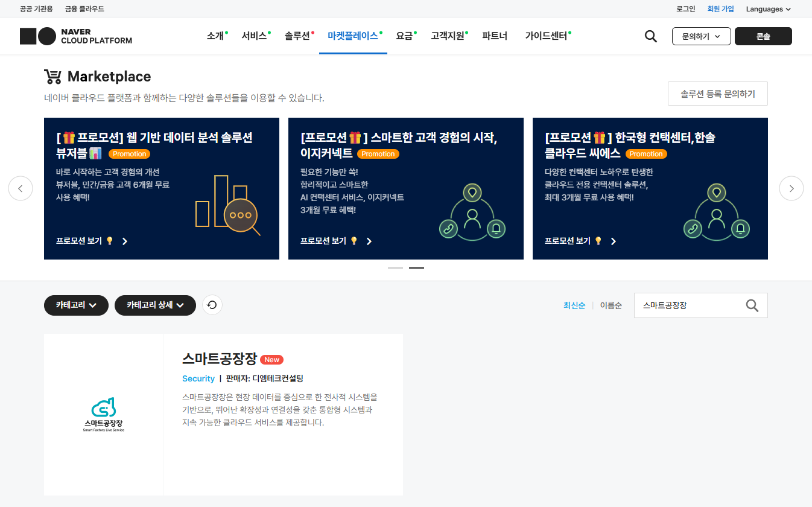The height and width of the screenshot is (507, 812).
Task: Open the 공공 기관용 link
Action: click(36, 9)
